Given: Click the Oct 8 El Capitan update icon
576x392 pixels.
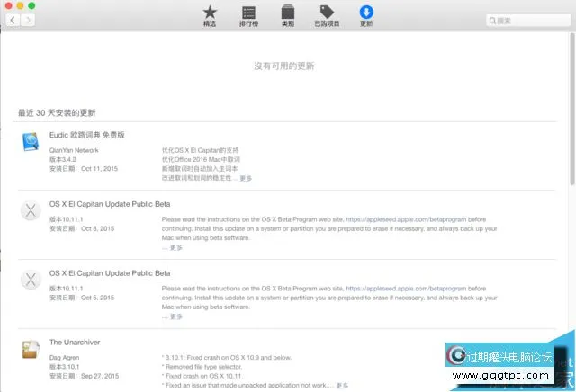Looking at the screenshot, I should [x=31, y=211].
